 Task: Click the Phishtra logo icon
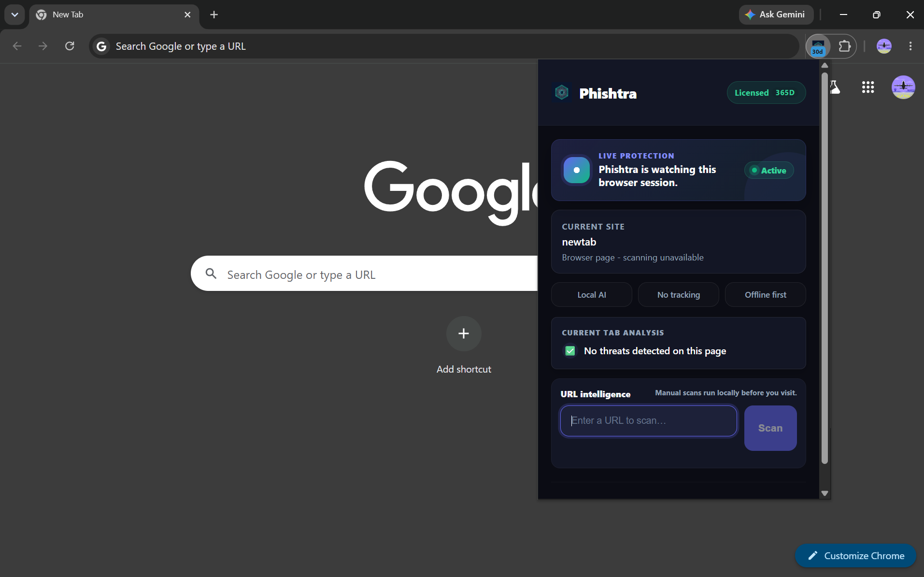pyautogui.click(x=562, y=92)
